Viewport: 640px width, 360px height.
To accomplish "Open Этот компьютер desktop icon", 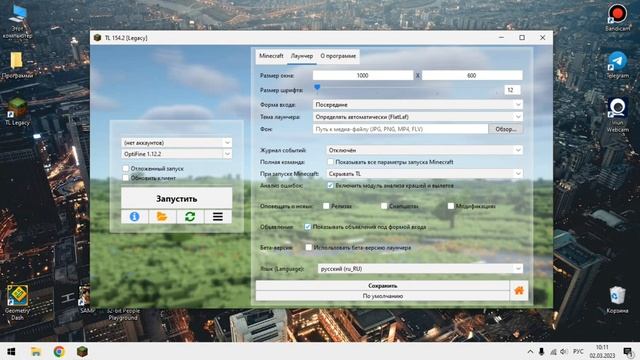I will 17,21.
